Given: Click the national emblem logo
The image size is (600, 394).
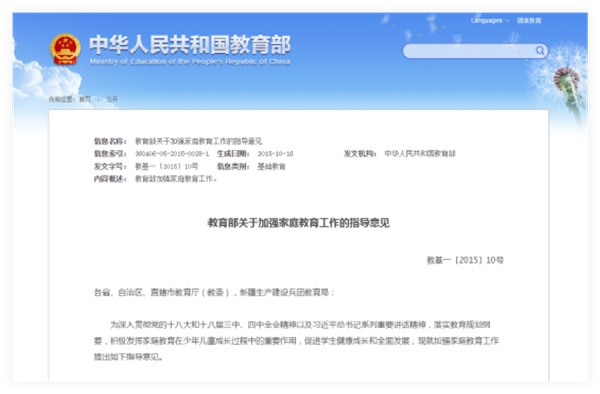Looking at the screenshot, I should click(65, 49).
